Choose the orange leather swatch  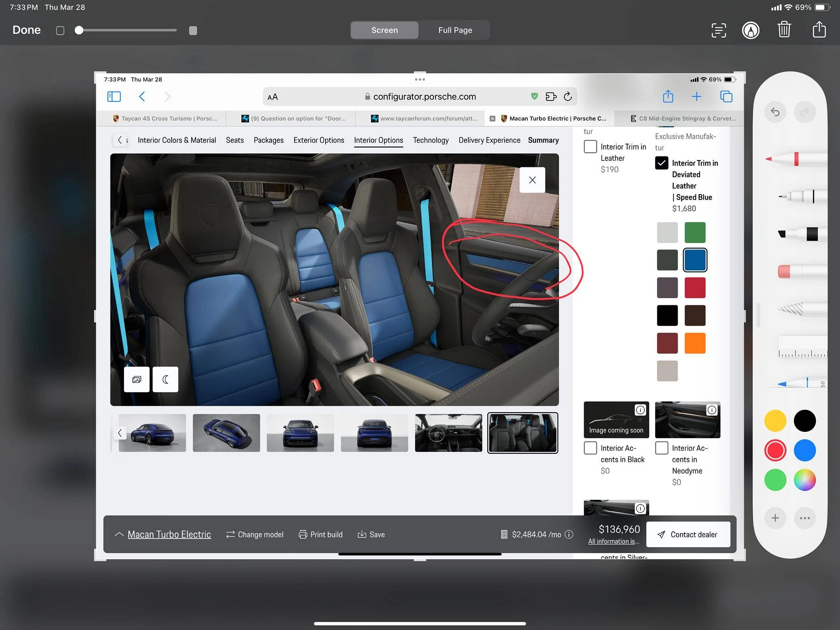[695, 343]
